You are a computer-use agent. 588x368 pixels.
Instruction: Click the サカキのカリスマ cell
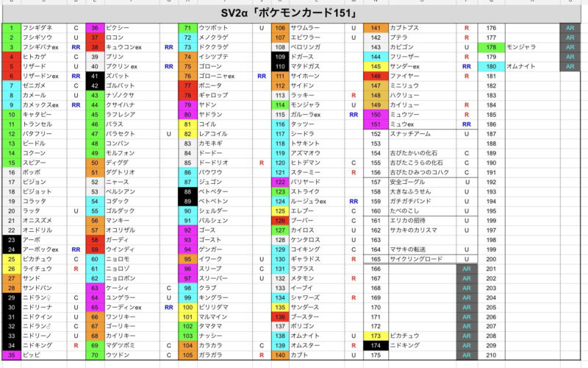coord(422,230)
